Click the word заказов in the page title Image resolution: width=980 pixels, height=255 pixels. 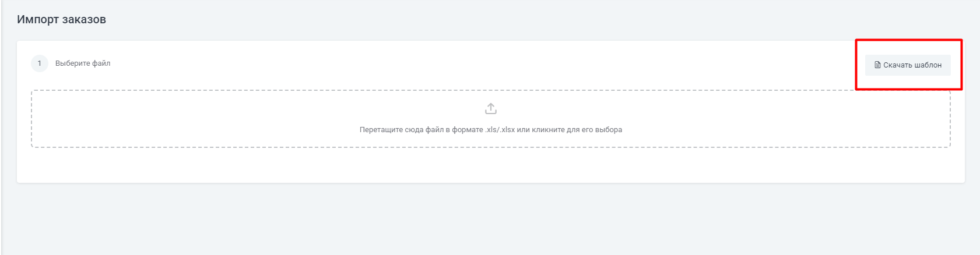point(84,19)
